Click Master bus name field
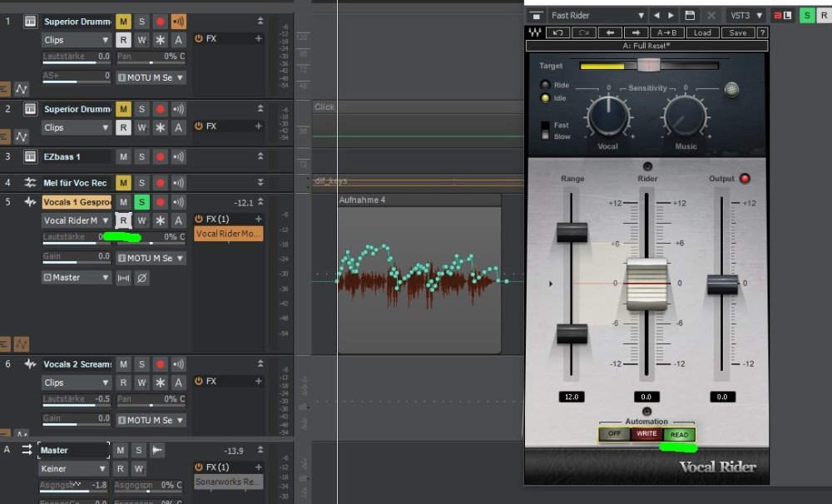Screen dimensions: 832x504 tap(74, 451)
